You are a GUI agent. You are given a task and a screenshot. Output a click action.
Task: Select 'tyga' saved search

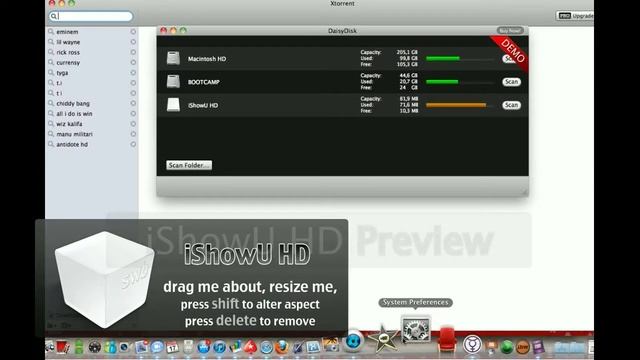[x=62, y=73]
